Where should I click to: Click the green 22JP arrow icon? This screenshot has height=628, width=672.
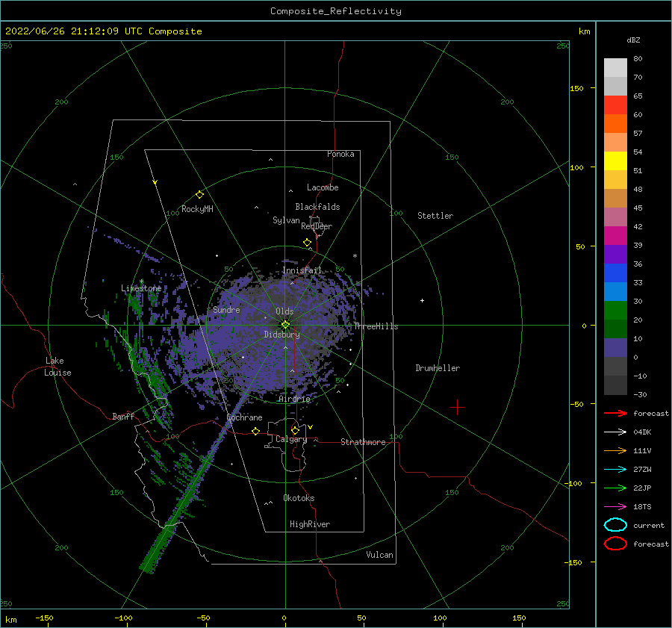point(615,488)
